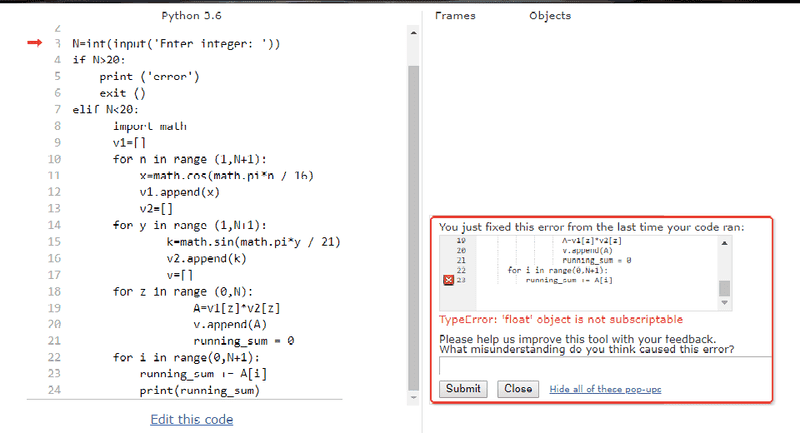Click 'Please help us improve this tool' text
800x433 pixels.
578,339
